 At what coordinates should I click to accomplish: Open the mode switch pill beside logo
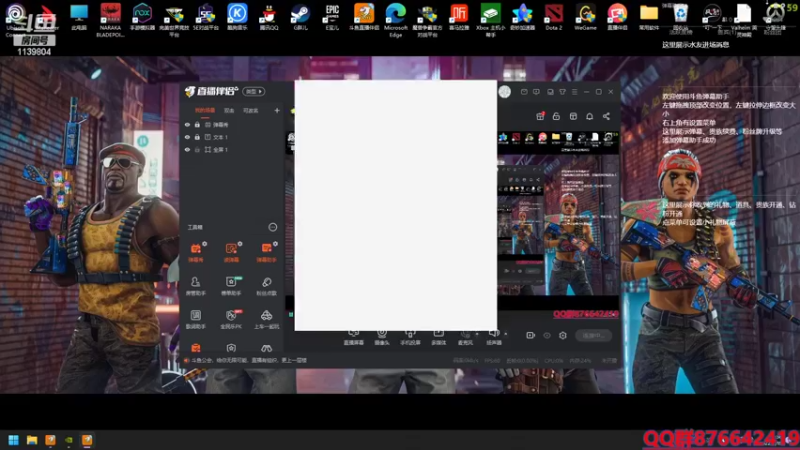[x=254, y=91]
